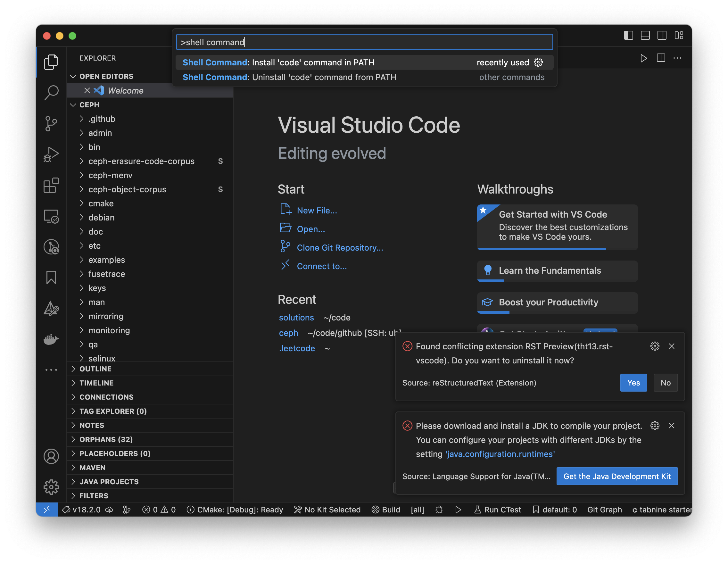Open recent folder solutions

tap(296, 317)
